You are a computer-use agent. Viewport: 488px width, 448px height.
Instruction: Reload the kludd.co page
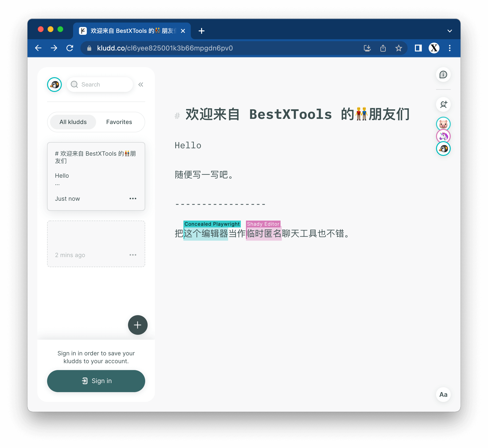[70, 48]
